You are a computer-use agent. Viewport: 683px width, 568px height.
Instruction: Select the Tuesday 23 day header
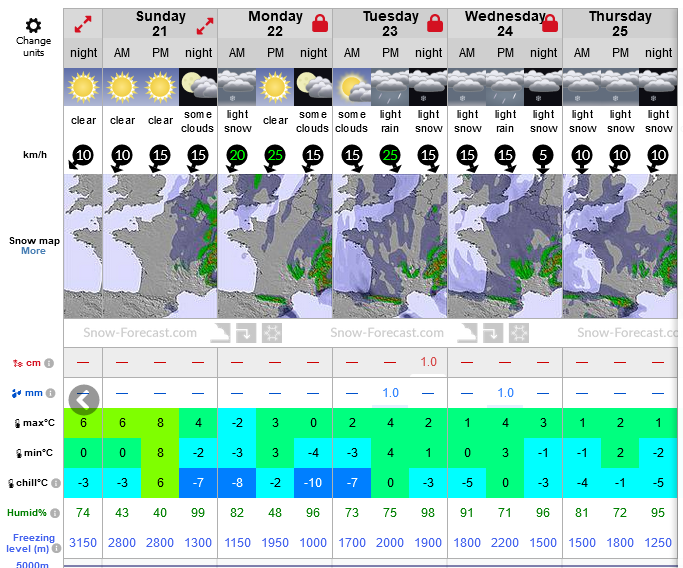tap(390, 24)
